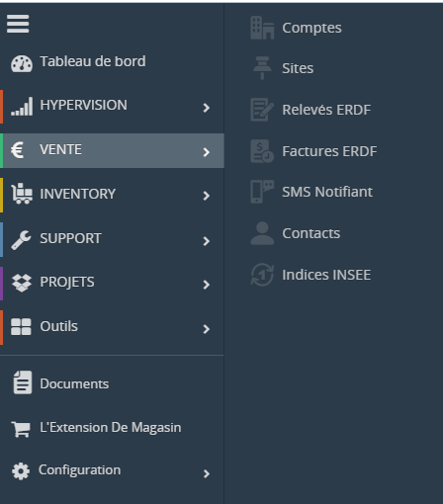Viewport: 443px width, 504px height.
Task: Click the SMS Notifiant phone icon
Action: [262, 192]
